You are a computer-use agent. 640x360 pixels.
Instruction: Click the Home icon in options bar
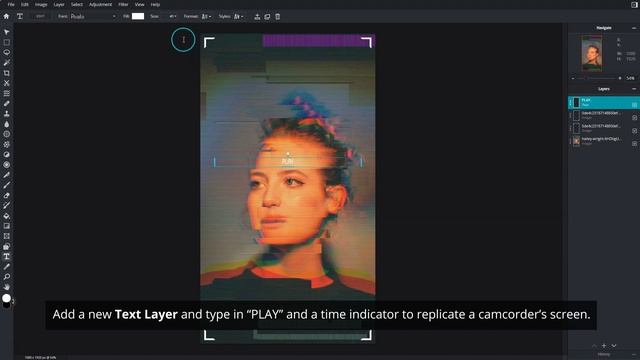point(6,16)
